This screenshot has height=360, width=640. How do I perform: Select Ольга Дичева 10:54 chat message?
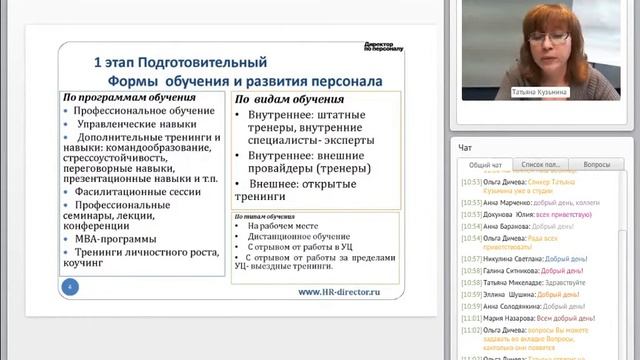pos(509,242)
